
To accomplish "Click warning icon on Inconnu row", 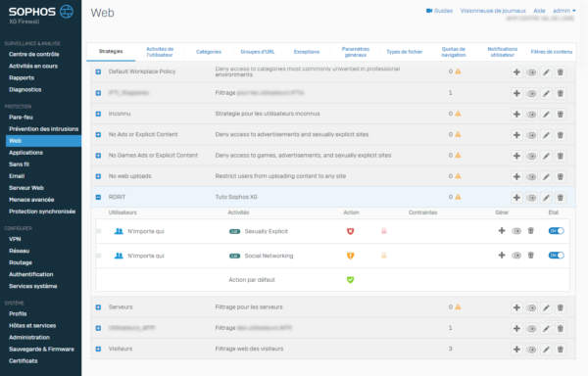I will (x=458, y=114).
